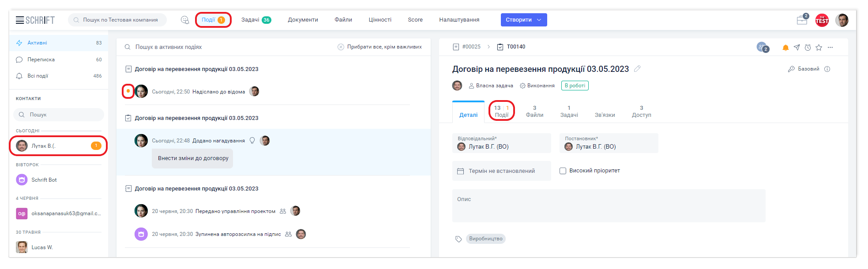The image size is (868, 269).
Task: Click the orange notification bell icon
Action: pyautogui.click(x=785, y=48)
